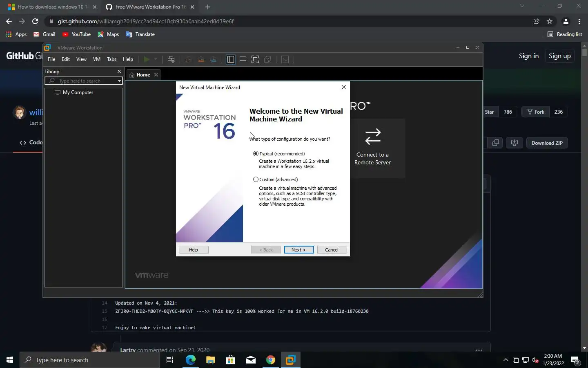This screenshot has height=368, width=588.
Task: Bookmark this page with star icon
Action: coord(550,21)
